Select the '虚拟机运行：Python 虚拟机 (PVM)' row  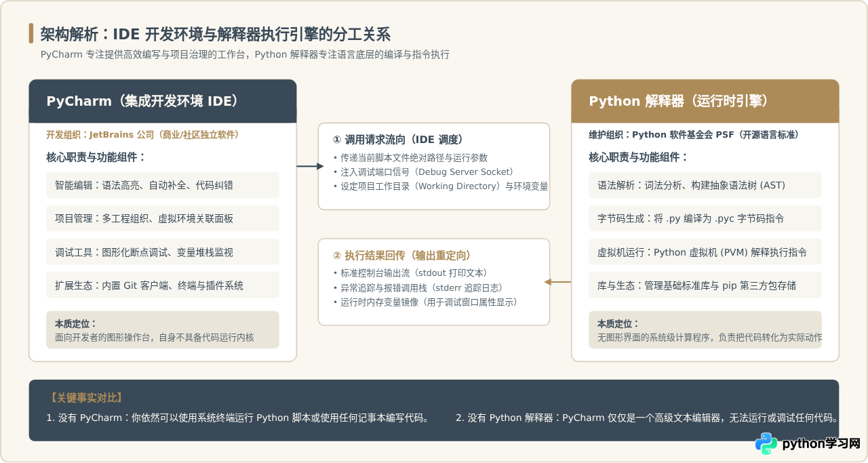point(705,251)
